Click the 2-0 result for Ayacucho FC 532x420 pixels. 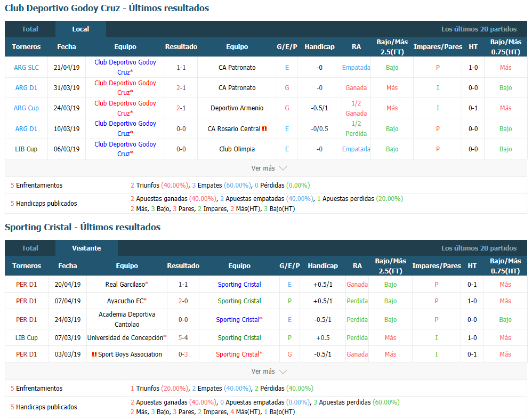click(x=183, y=301)
